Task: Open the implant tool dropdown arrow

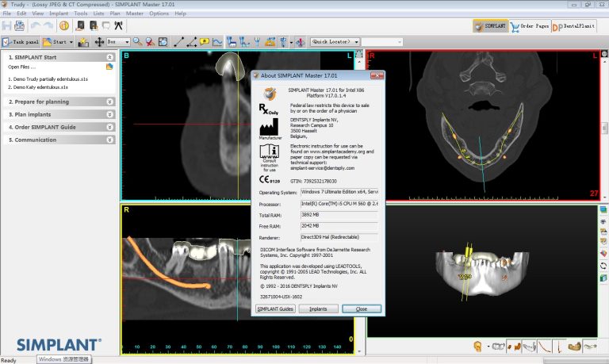Action: point(291,42)
